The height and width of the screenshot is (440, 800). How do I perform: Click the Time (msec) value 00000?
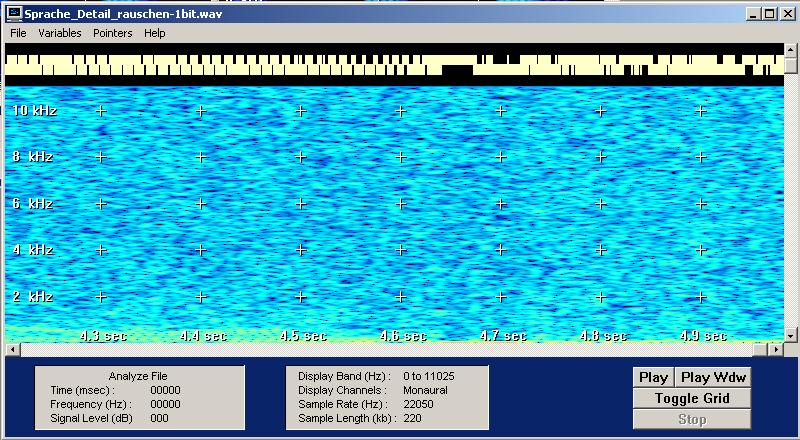click(165, 390)
